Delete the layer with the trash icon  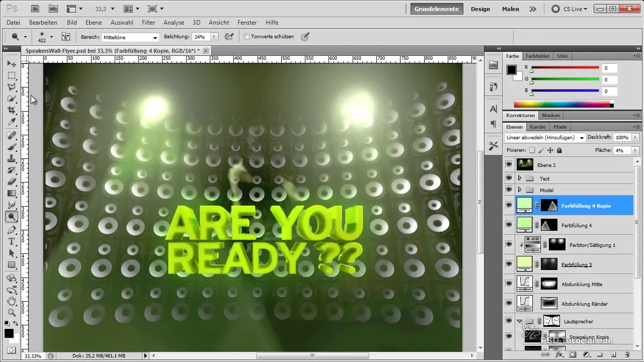pos(627,354)
